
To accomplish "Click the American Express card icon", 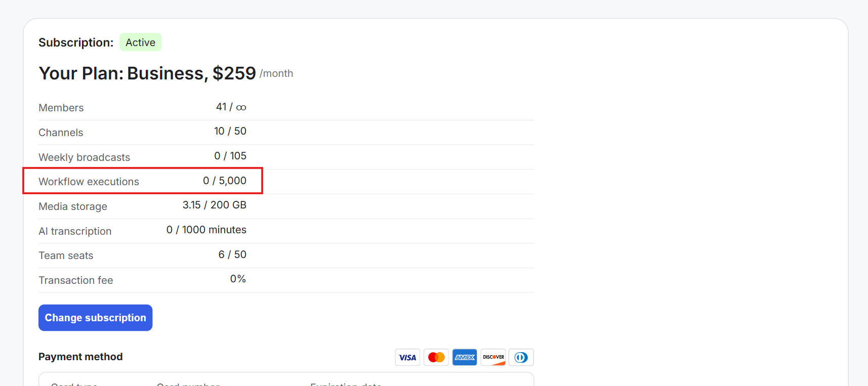I will [x=465, y=357].
